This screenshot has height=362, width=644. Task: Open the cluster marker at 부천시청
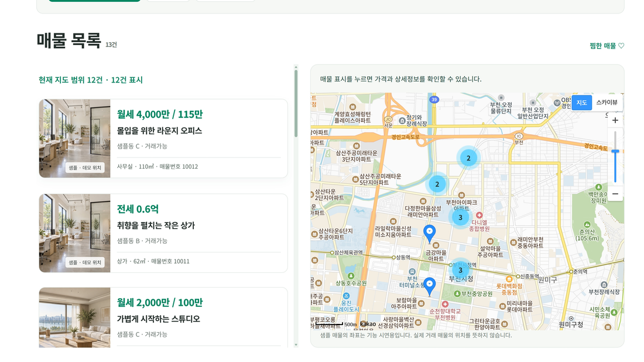coord(460,270)
